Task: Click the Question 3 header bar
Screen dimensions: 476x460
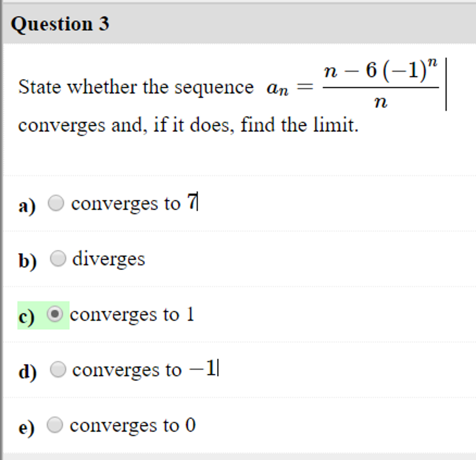Action: coord(61,23)
